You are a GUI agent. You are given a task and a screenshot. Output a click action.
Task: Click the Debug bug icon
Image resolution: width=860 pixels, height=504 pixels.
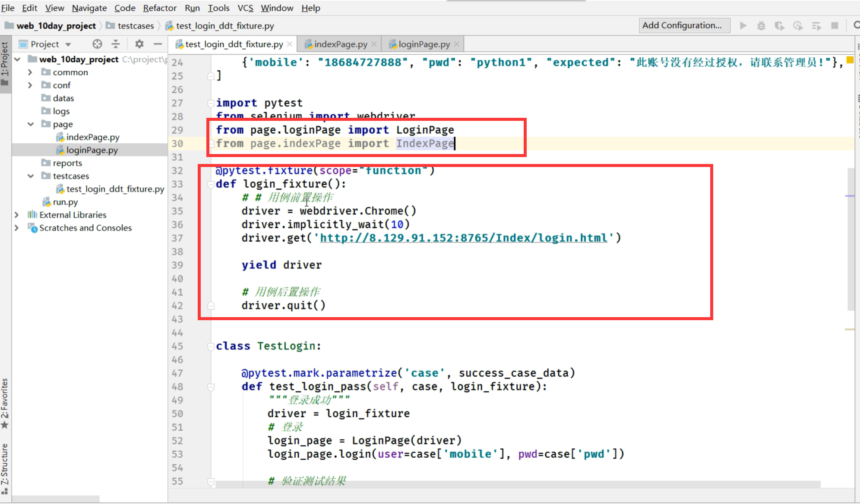point(761,25)
